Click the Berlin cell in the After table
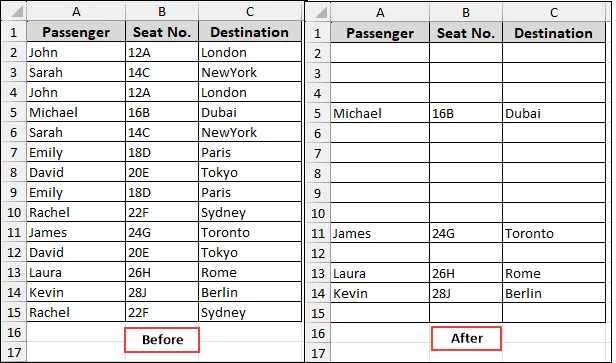Screen dimensions: 616x363 [x=554, y=293]
